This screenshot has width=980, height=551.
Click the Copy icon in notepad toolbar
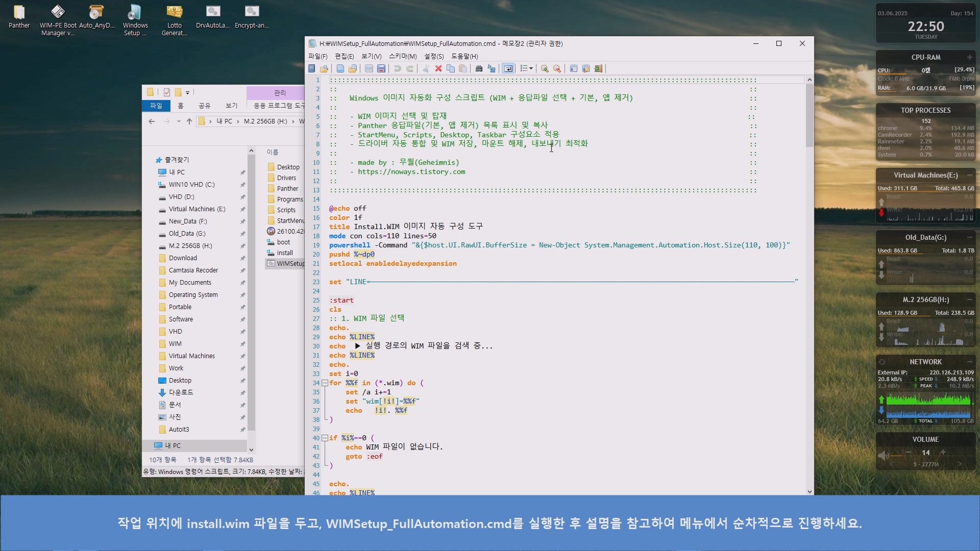(x=451, y=69)
